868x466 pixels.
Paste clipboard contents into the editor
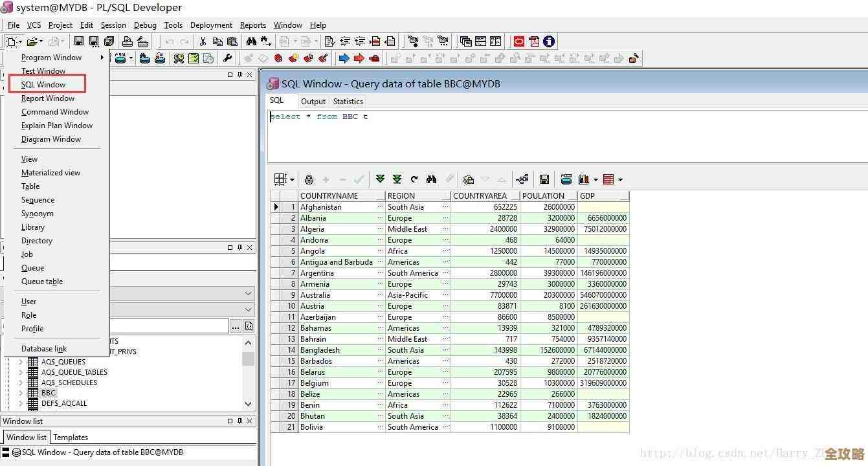(233, 41)
